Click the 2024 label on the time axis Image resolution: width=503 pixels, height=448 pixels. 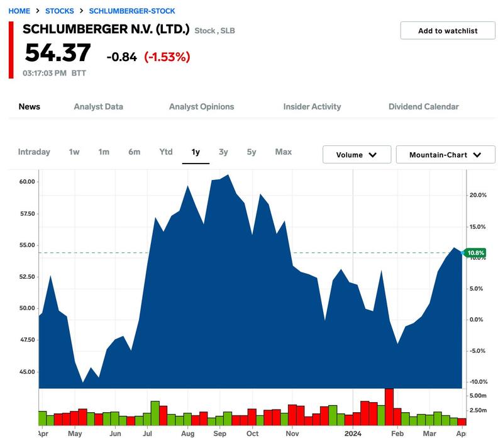[x=353, y=434]
